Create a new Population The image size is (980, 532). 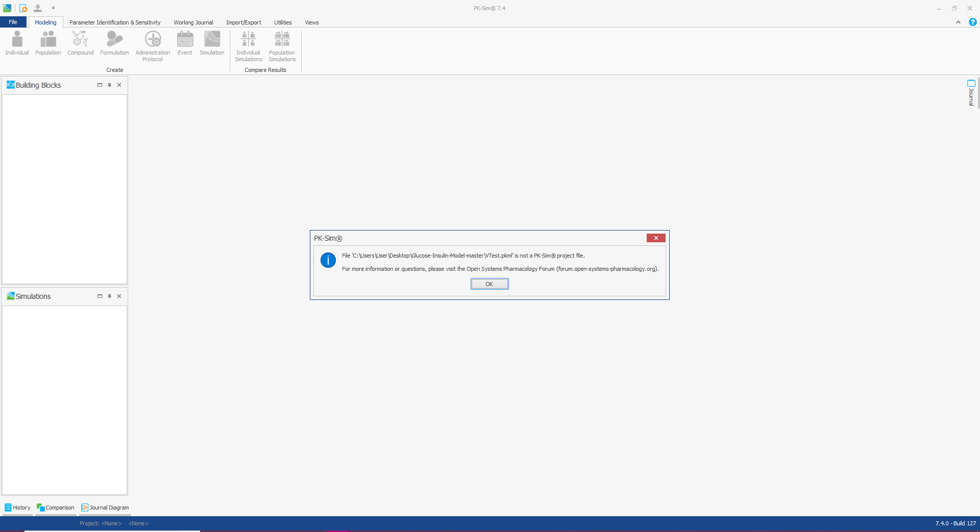(47, 43)
